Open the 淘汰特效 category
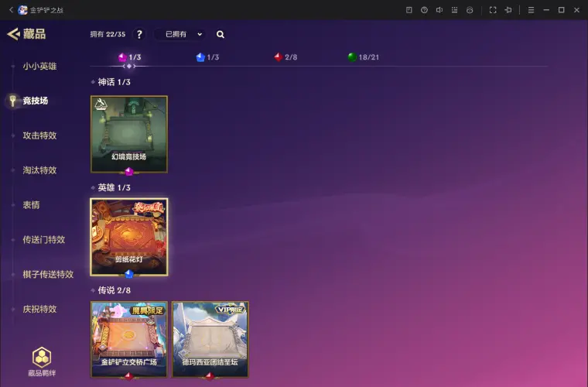This screenshot has width=588, height=387. [39, 170]
